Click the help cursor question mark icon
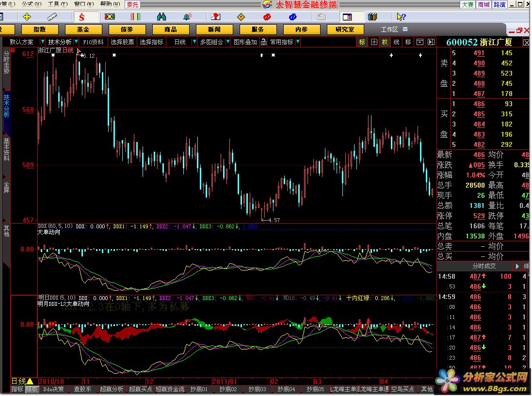The height and width of the screenshot is (396, 532). coord(401,16)
